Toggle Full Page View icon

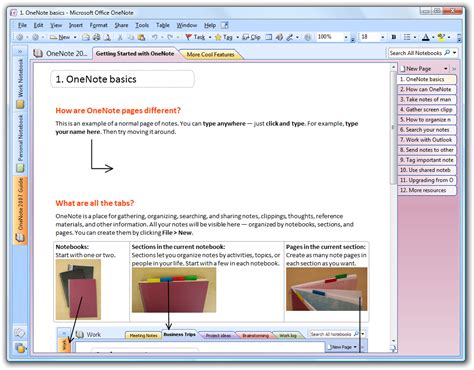pyautogui.click(x=269, y=37)
